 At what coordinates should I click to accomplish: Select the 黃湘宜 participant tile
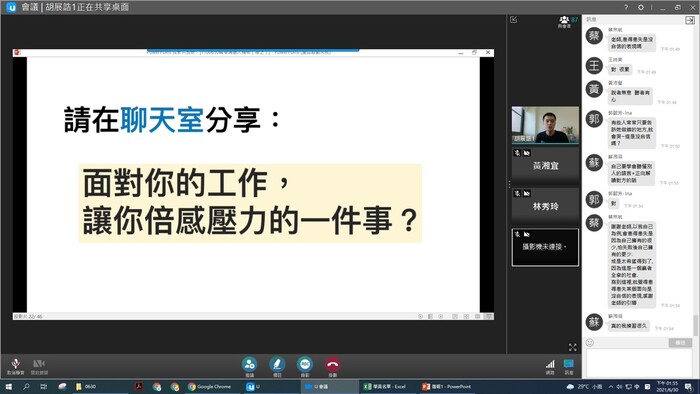[x=545, y=166]
